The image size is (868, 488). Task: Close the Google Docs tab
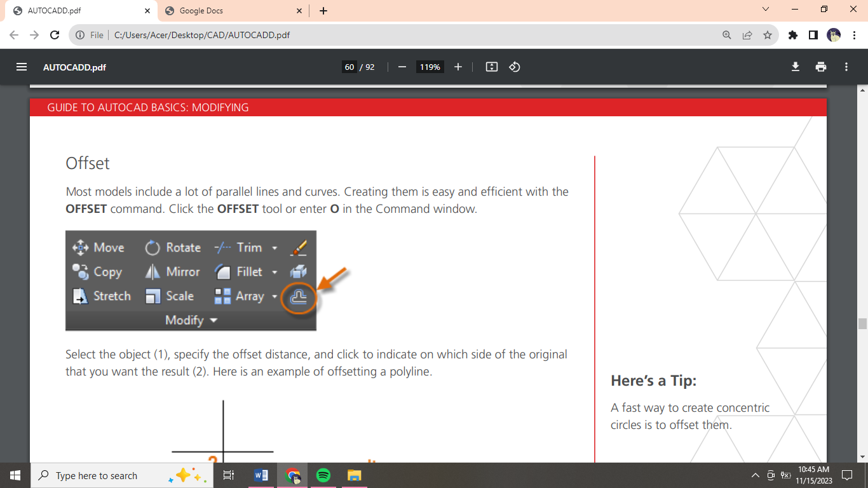pos(299,11)
